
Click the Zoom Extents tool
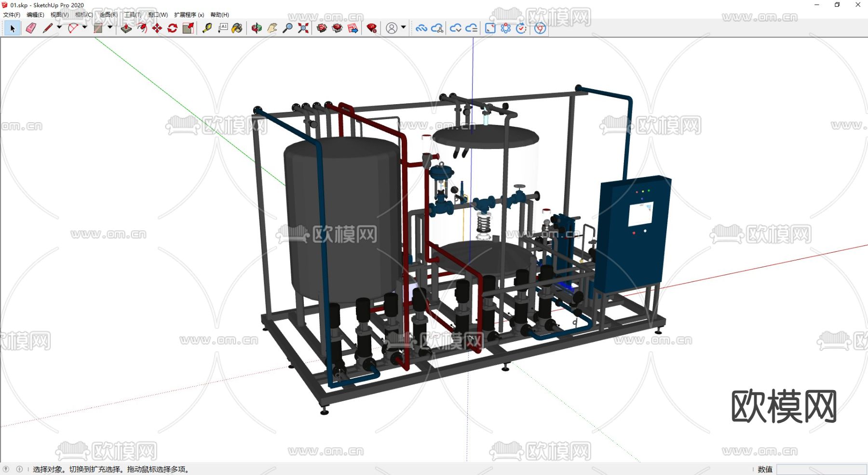coord(303,28)
